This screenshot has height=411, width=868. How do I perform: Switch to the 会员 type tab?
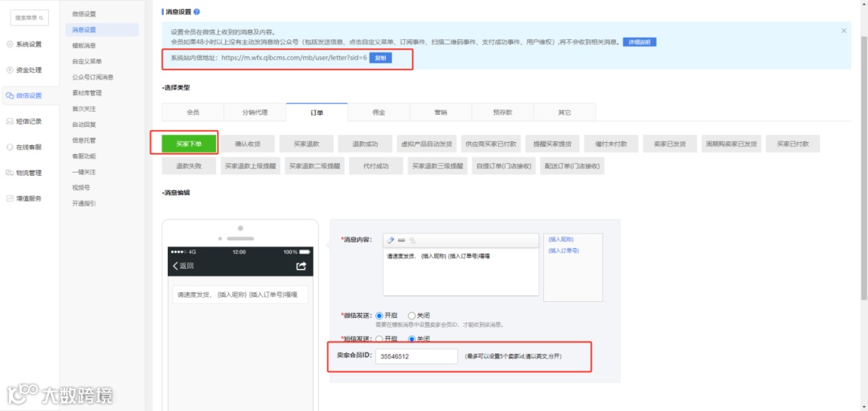click(x=193, y=112)
